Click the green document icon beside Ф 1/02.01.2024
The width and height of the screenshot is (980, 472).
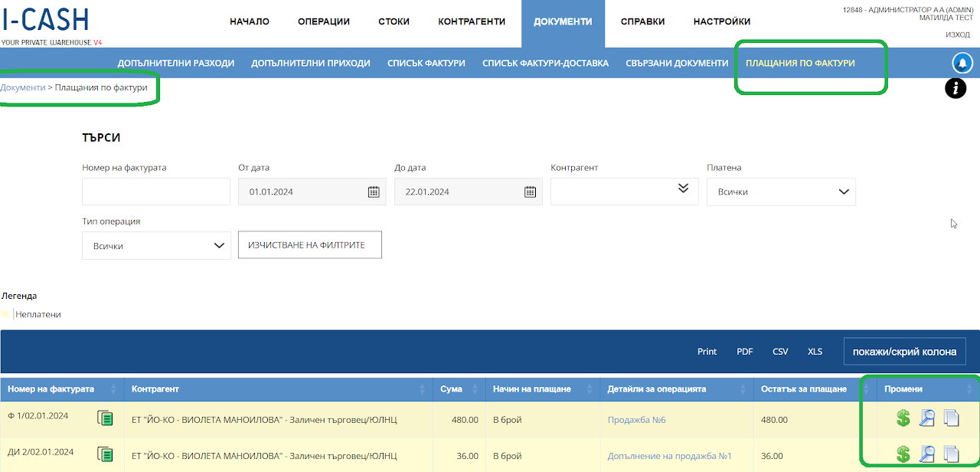point(105,418)
